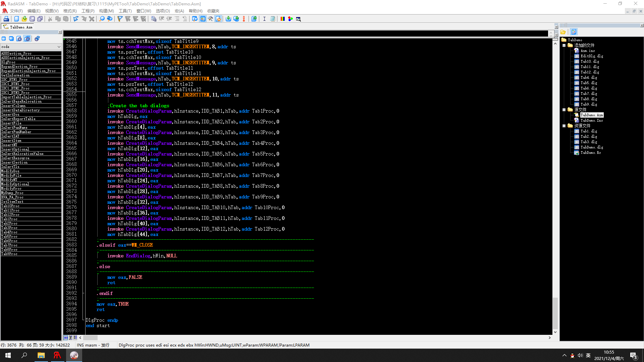Toggle the fourth highlighted properties panel icon

pyautogui.click(x=27, y=39)
